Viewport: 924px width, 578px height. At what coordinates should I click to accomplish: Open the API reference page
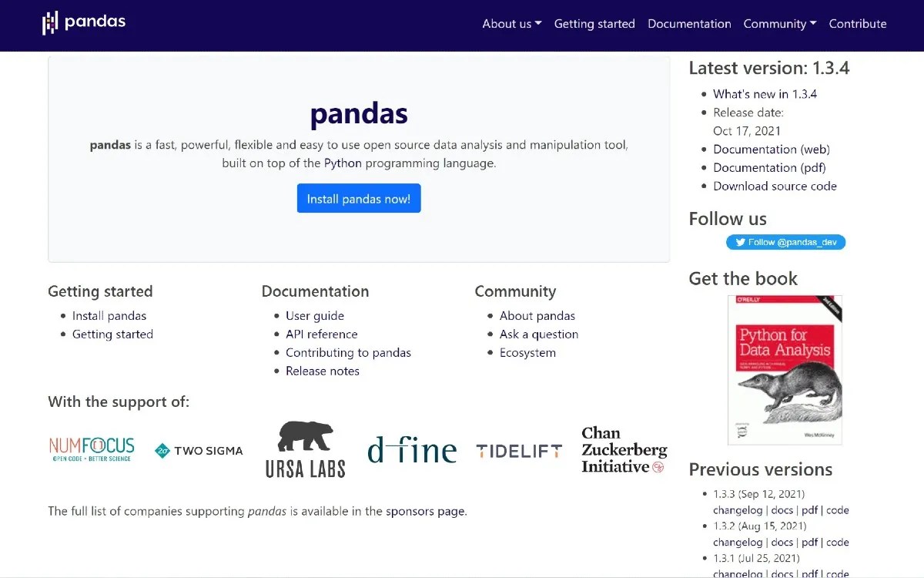322,334
